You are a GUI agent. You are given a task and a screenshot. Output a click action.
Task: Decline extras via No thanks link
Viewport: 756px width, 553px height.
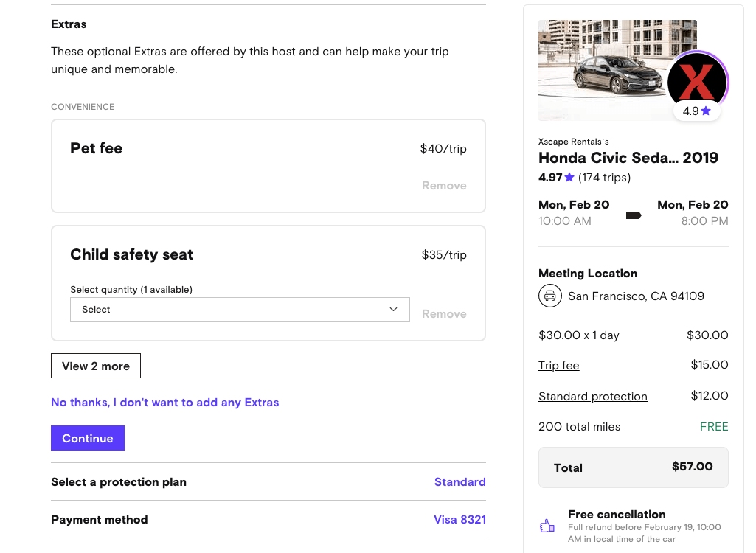pos(164,403)
